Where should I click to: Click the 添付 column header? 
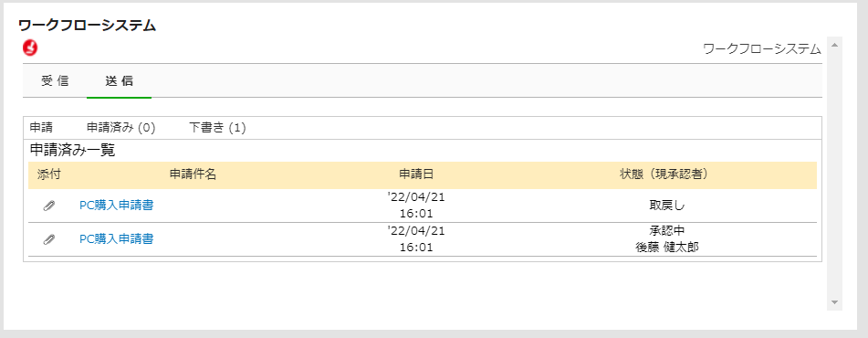coord(48,174)
